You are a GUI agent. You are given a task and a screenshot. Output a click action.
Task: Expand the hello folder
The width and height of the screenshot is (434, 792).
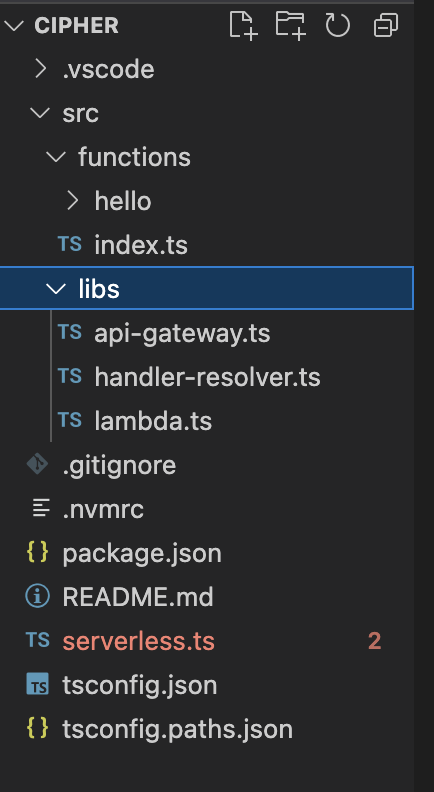click(x=73, y=201)
